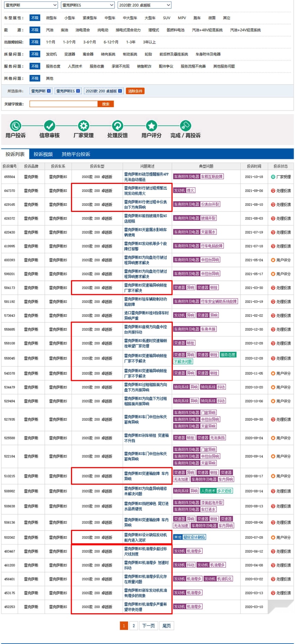Viewport: 295px width, 644px height.
Task: Click the 仪表台开裂 problem tag
Action: click(210, 205)
